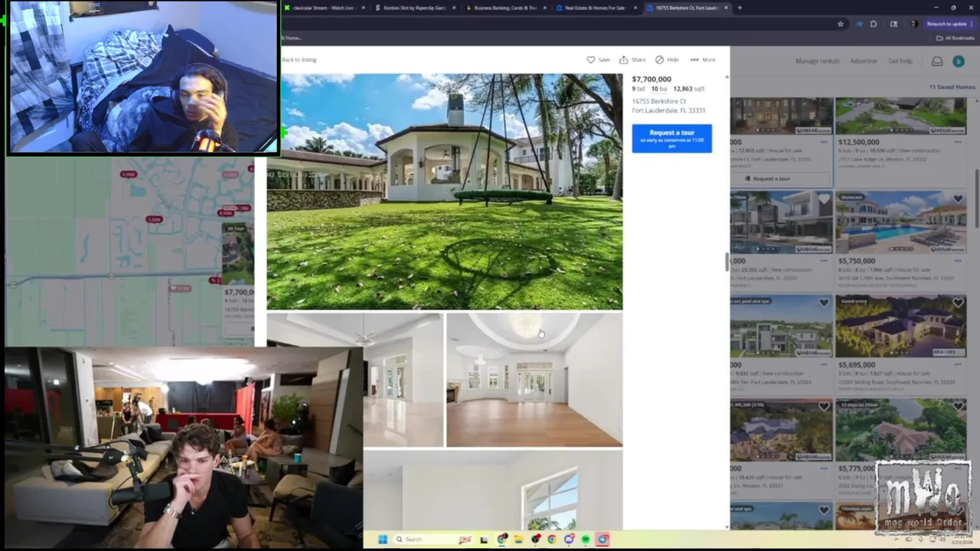Open the round ceiling room photo
The height and width of the screenshot is (551, 980).
click(x=534, y=380)
